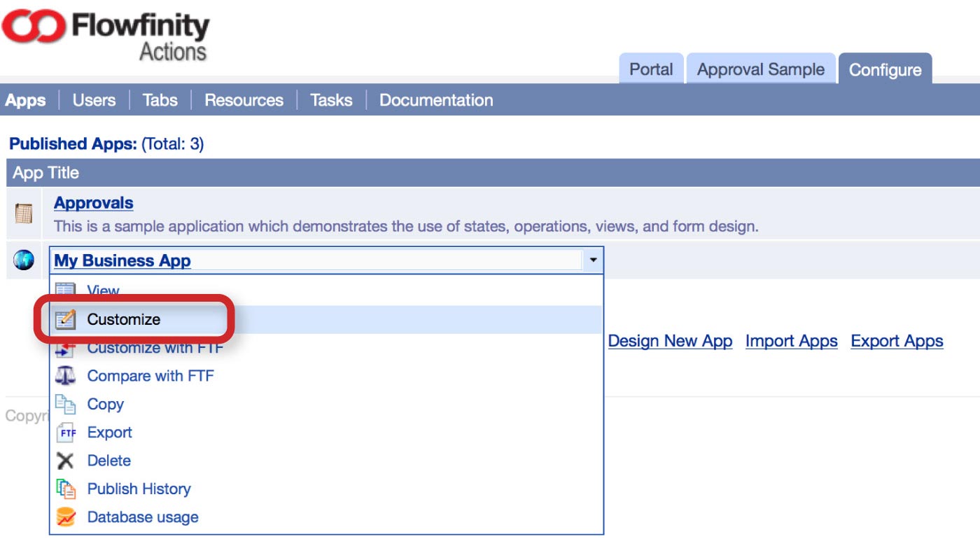
Task: Select Customize with FTF menu entry
Action: pyautogui.click(x=155, y=348)
